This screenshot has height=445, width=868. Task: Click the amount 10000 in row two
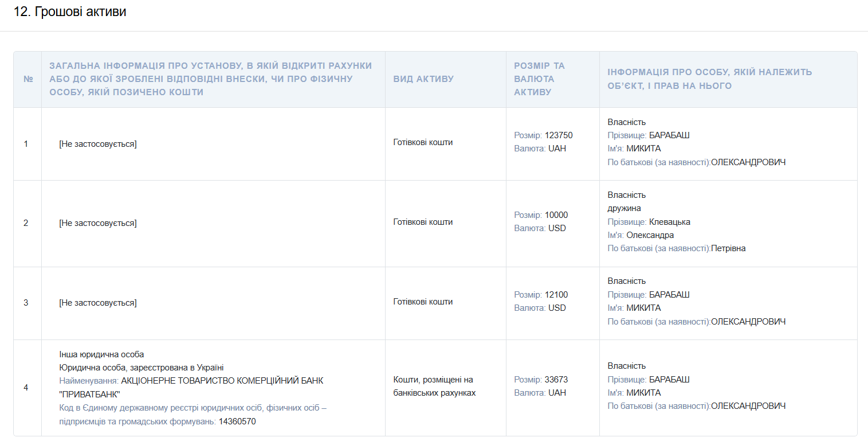pos(556,215)
